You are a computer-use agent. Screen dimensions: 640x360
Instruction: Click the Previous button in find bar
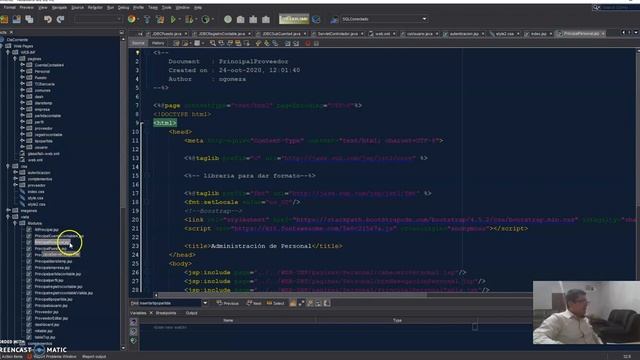pyautogui.click(x=228, y=303)
